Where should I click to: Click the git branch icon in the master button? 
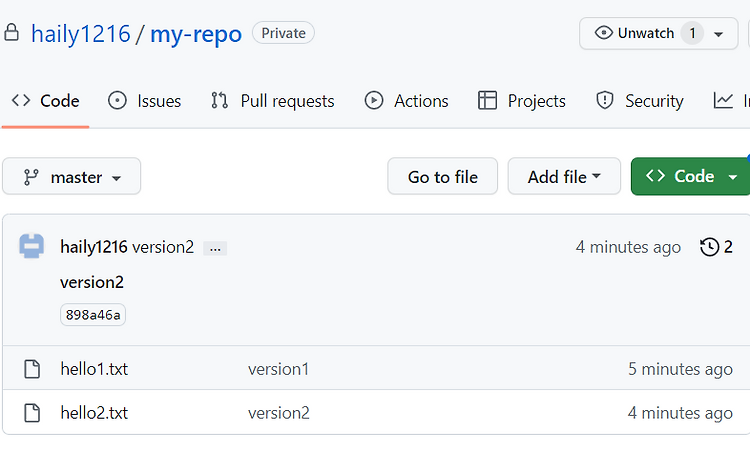(31, 177)
